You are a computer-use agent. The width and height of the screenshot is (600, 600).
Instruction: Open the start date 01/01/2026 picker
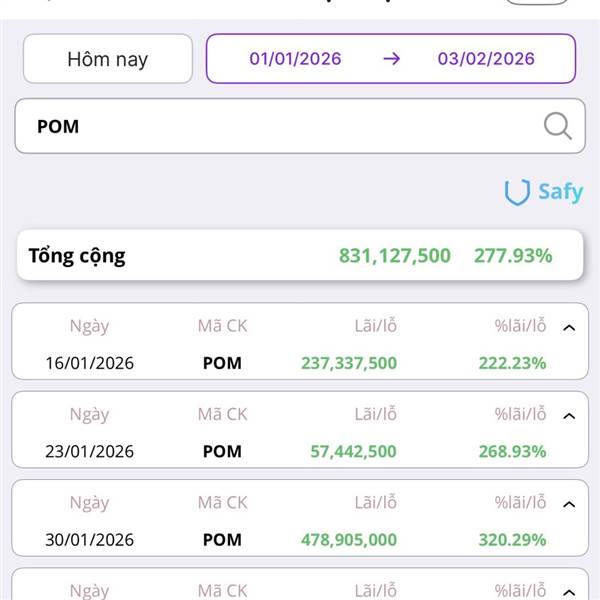pyautogui.click(x=295, y=59)
